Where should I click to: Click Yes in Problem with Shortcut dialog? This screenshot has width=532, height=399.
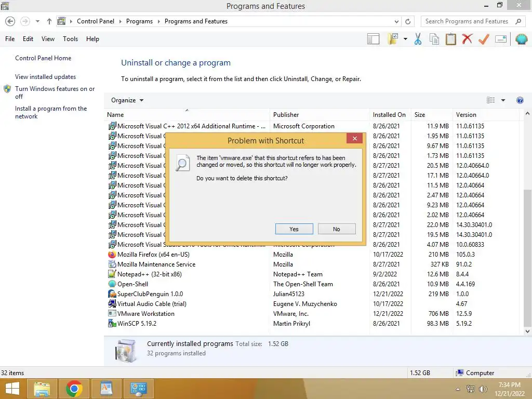[294, 229]
